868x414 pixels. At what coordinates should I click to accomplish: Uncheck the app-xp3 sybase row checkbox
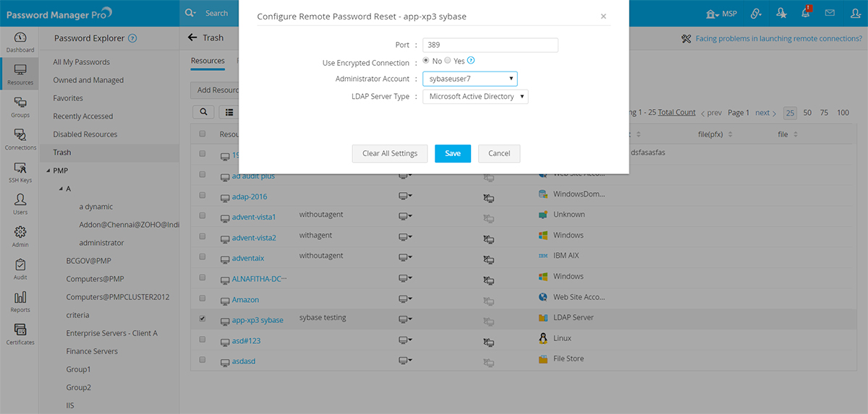pos(203,318)
